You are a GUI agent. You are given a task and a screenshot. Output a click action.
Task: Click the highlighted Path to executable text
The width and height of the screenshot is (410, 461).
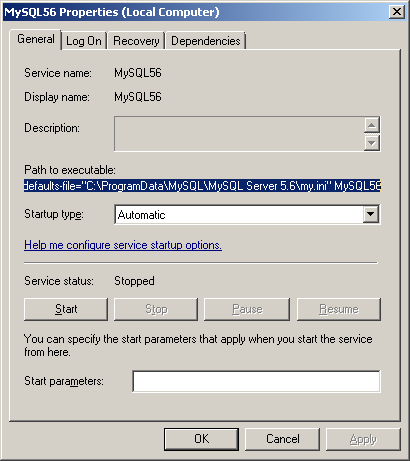click(x=202, y=186)
